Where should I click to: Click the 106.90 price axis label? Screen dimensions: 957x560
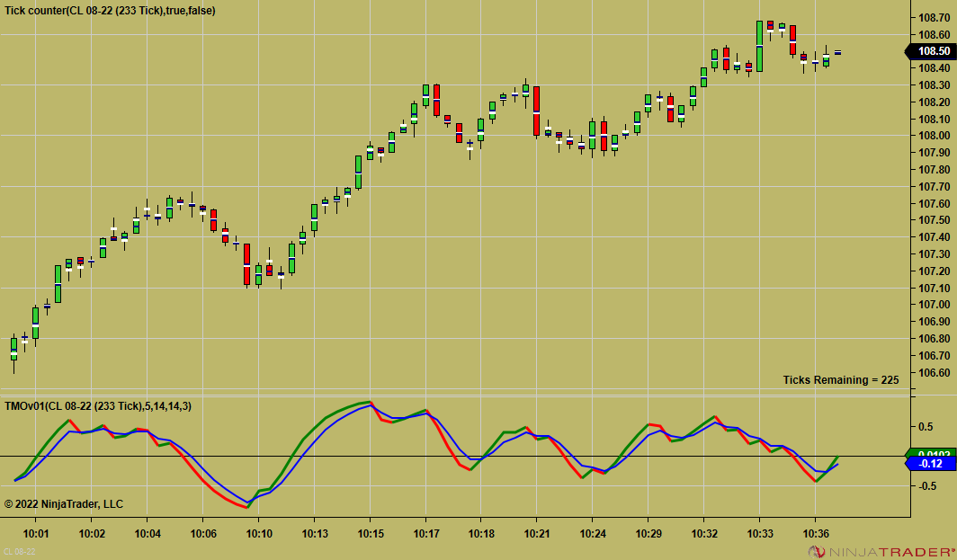tap(934, 322)
